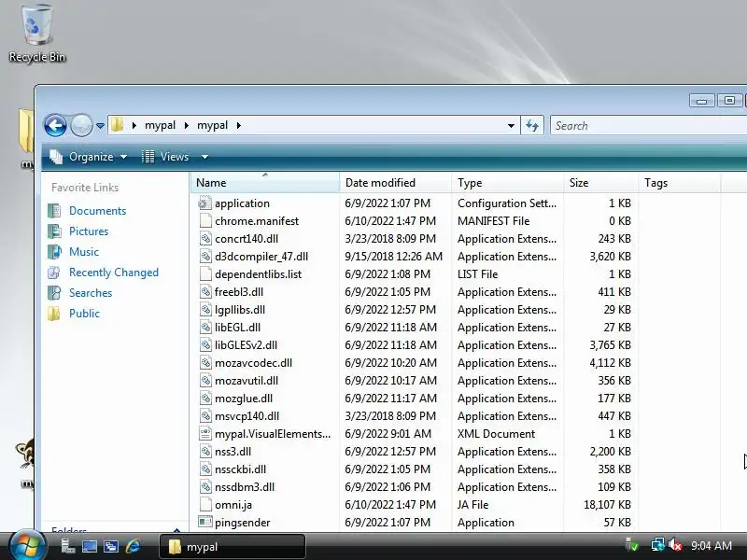Click the Pictures icon in Favorite Links

click(54, 231)
